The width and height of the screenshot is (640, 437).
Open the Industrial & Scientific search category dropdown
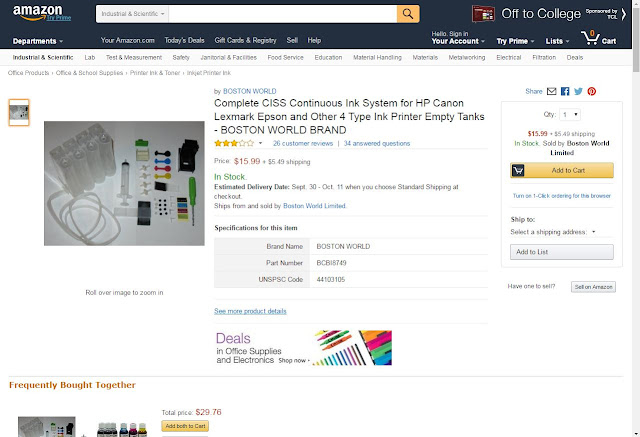(x=134, y=15)
